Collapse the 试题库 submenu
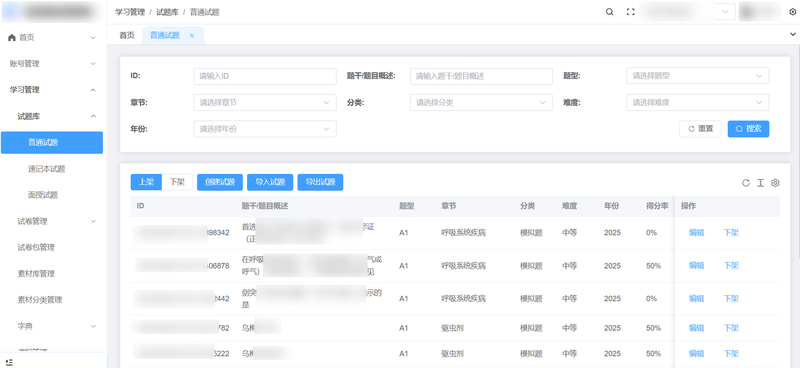 pyautogui.click(x=93, y=116)
